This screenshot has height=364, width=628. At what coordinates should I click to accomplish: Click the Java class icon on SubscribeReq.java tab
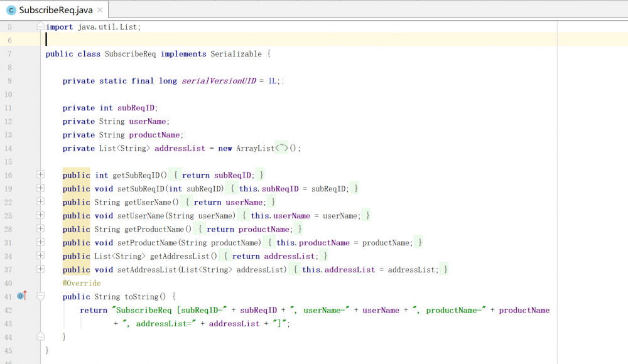(x=11, y=11)
